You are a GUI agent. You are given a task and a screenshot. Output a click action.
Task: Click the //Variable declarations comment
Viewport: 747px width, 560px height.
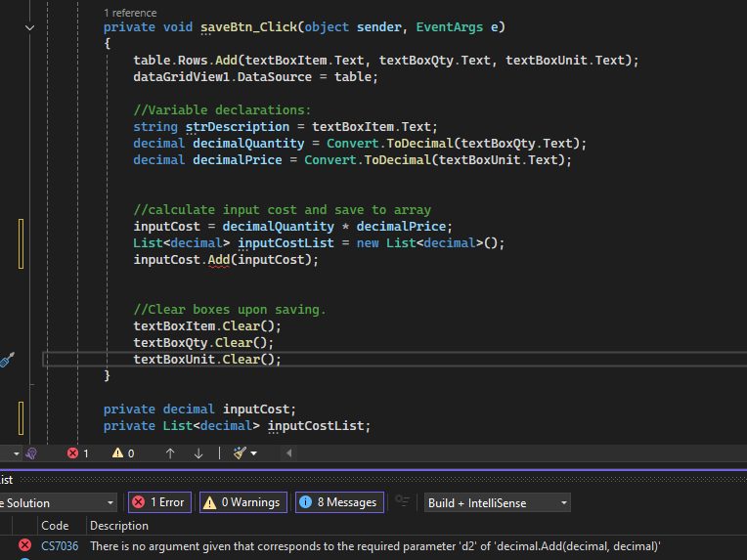(x=222, y=110)
